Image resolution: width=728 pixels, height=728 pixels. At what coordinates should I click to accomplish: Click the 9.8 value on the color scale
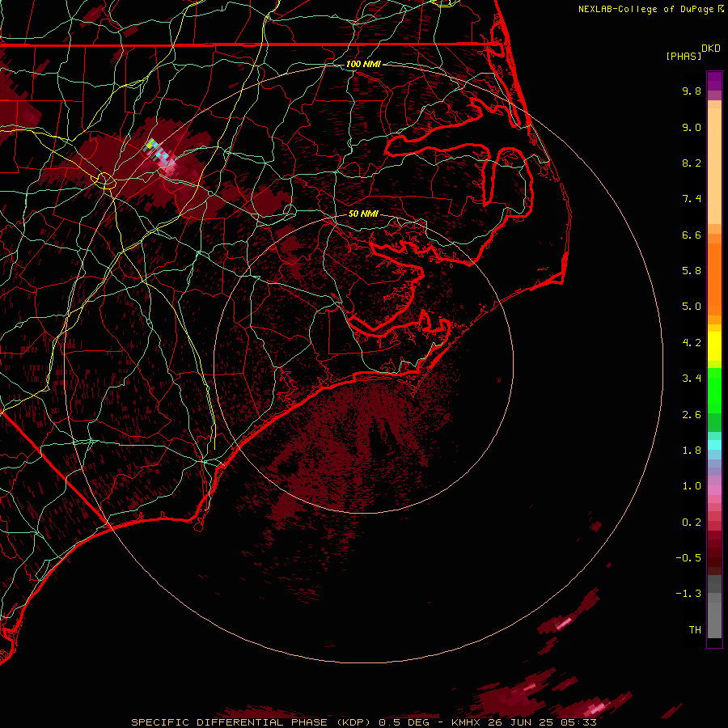[692, 91]
